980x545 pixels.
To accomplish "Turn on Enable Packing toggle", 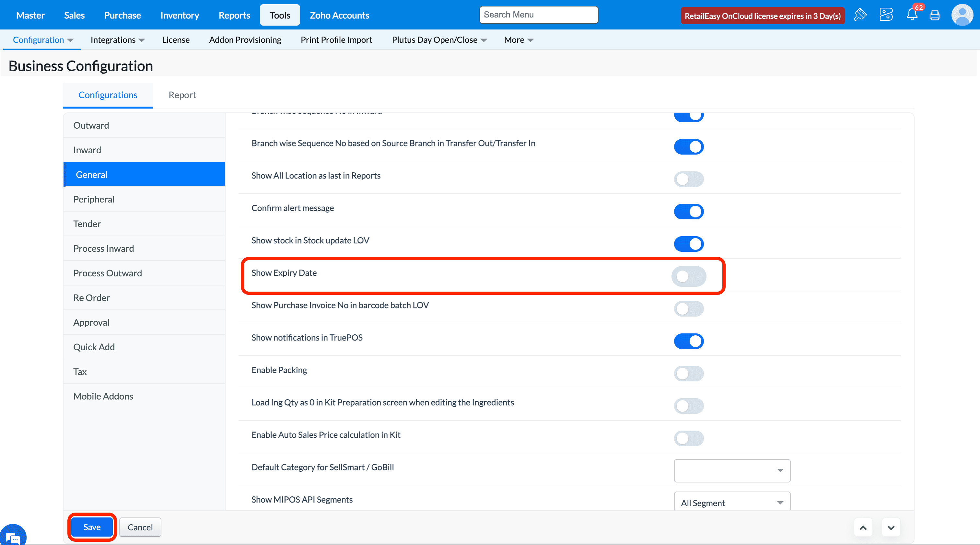I will [x=689, y=374].
